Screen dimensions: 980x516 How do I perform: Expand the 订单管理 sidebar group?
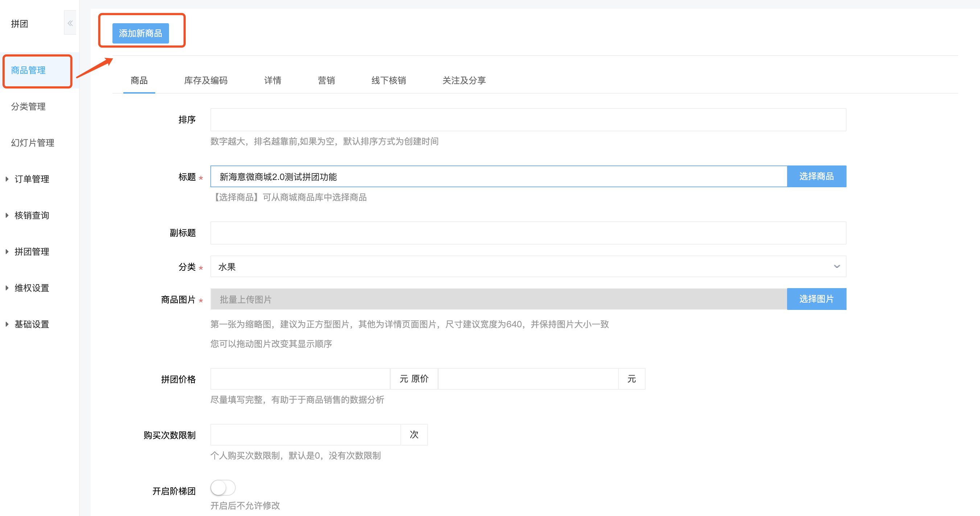pos(32,179)
